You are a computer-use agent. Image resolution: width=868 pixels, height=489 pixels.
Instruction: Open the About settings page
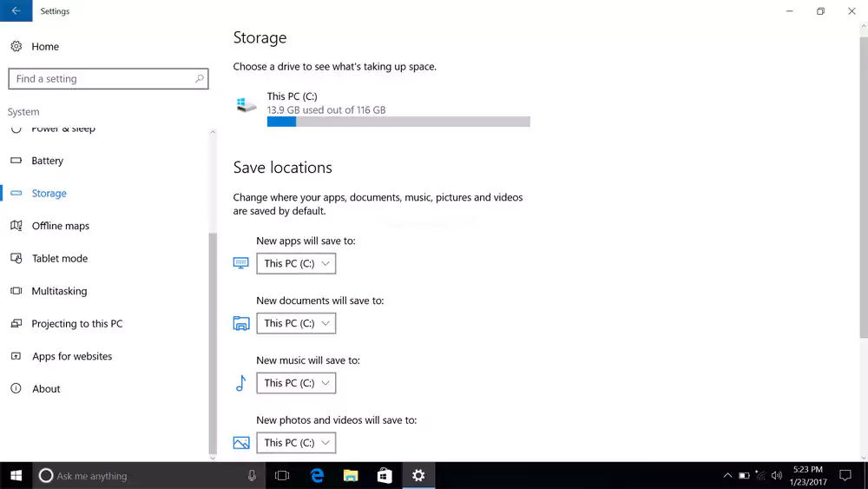coord(46,389)
